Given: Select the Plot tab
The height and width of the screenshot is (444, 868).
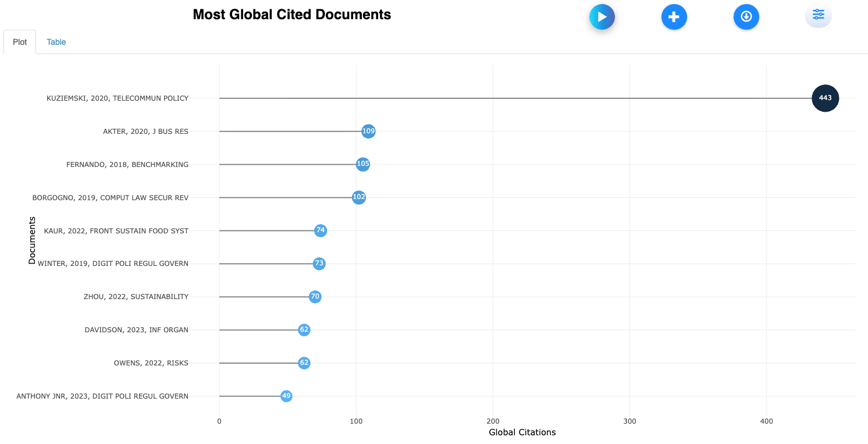Looking at the screenshot, I should (x=20, y=42).
